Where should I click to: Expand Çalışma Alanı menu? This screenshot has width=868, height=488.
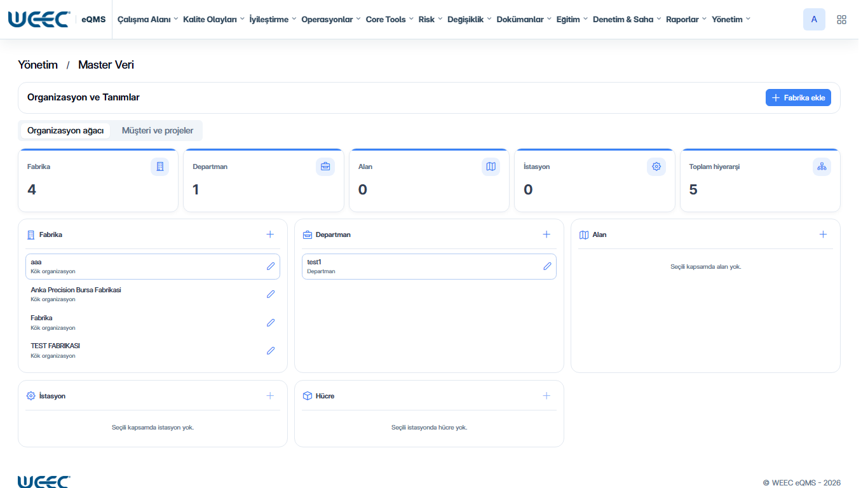pos(147,19)
